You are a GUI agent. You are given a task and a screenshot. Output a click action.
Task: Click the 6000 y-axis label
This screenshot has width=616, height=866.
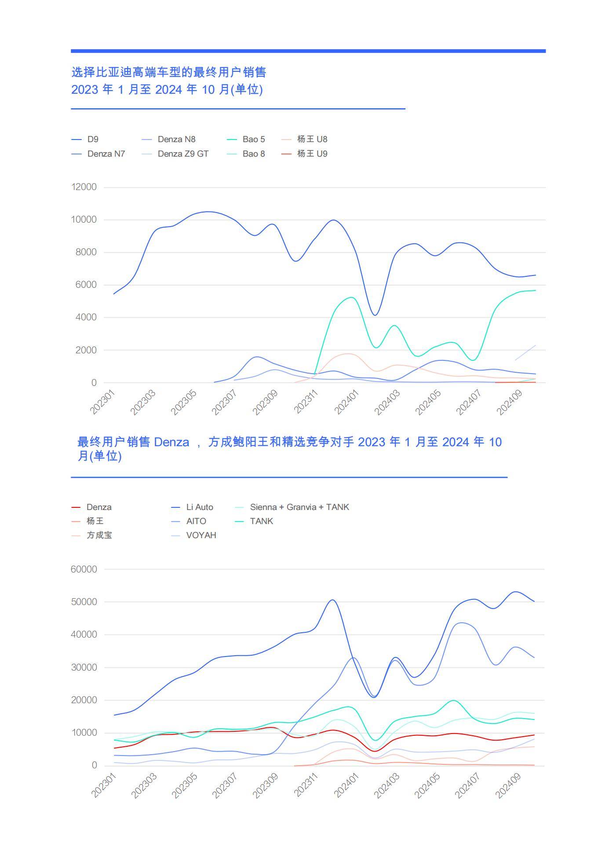86,285
